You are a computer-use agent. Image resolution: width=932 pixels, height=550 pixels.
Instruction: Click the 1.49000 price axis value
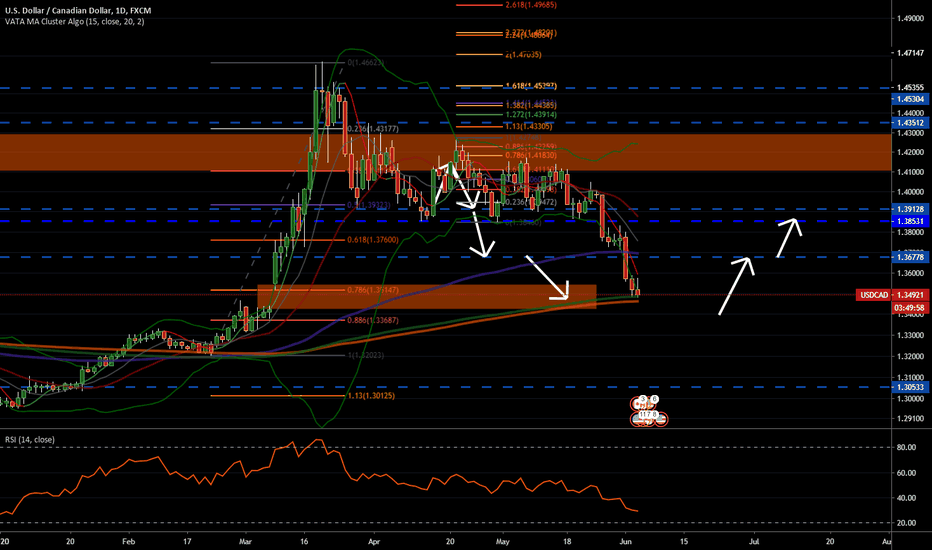click(x=910, y=18)
